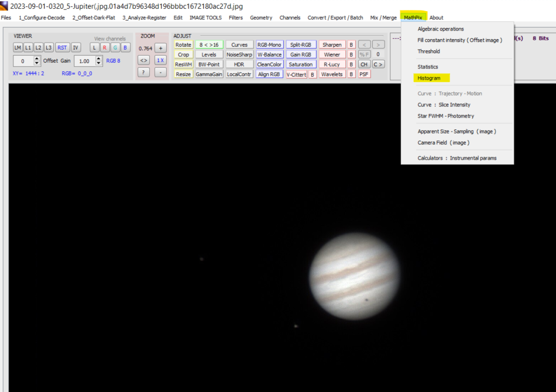Click the 8 < >16 bit conversion button
Screen dimensions: 556x392
pyautogui.click(x=209, y=44)
